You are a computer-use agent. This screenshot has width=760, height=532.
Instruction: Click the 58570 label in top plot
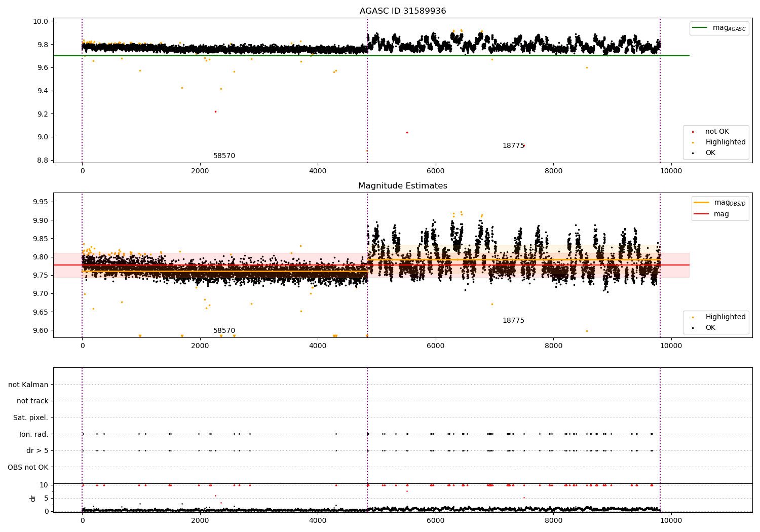(x=224, y=156)
